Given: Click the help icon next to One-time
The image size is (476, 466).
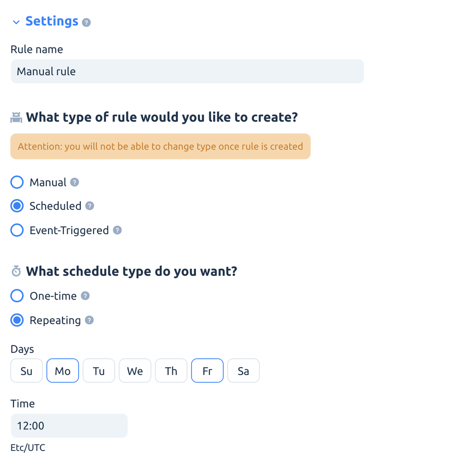Looking at the screenshot, I should coord(85,296).
